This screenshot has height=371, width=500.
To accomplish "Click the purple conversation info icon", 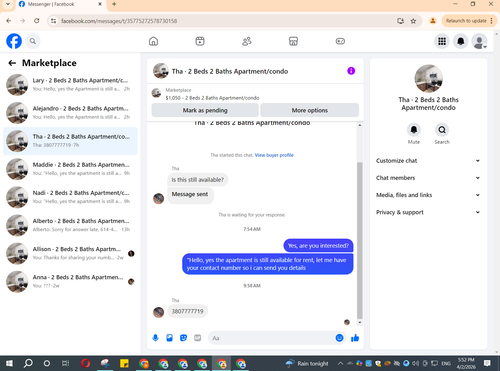I will 351,71.
